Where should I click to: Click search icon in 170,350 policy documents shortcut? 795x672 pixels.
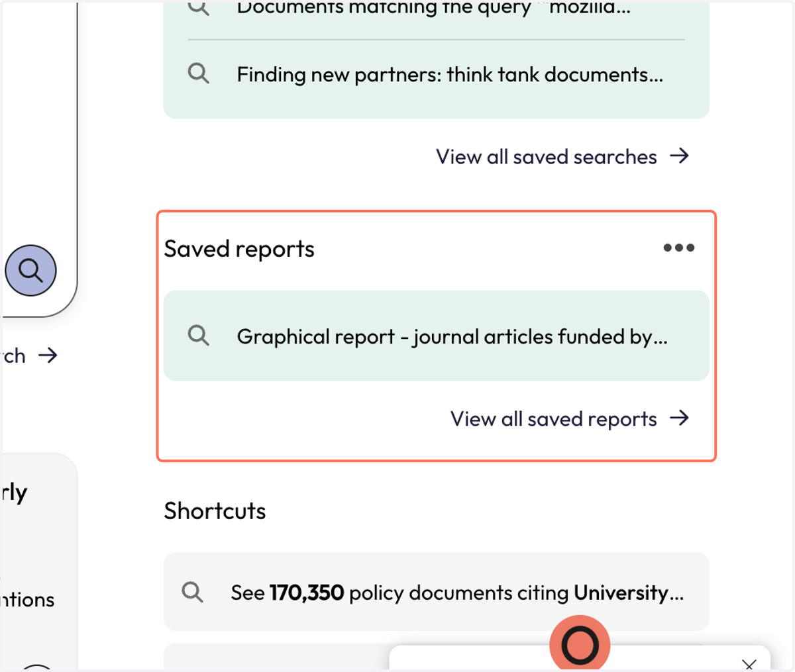[192, 591]
